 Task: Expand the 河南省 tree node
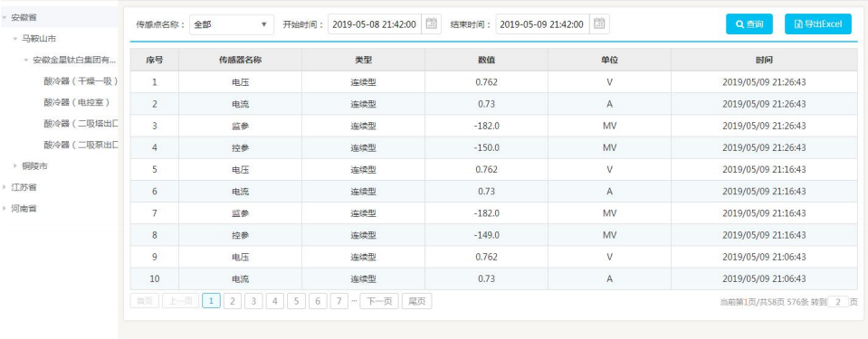pyautogui.click(x=5, y=209)
